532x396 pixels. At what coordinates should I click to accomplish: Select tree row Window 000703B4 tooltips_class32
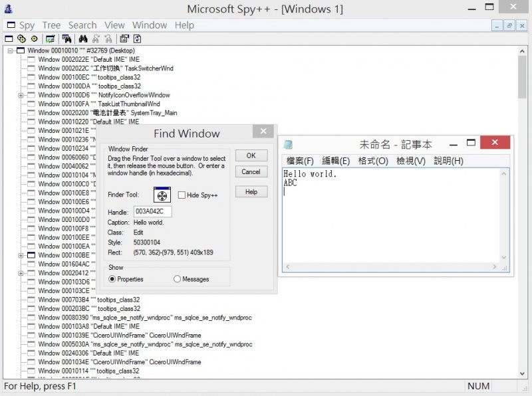pyautogui.click(x=89, y=300)
